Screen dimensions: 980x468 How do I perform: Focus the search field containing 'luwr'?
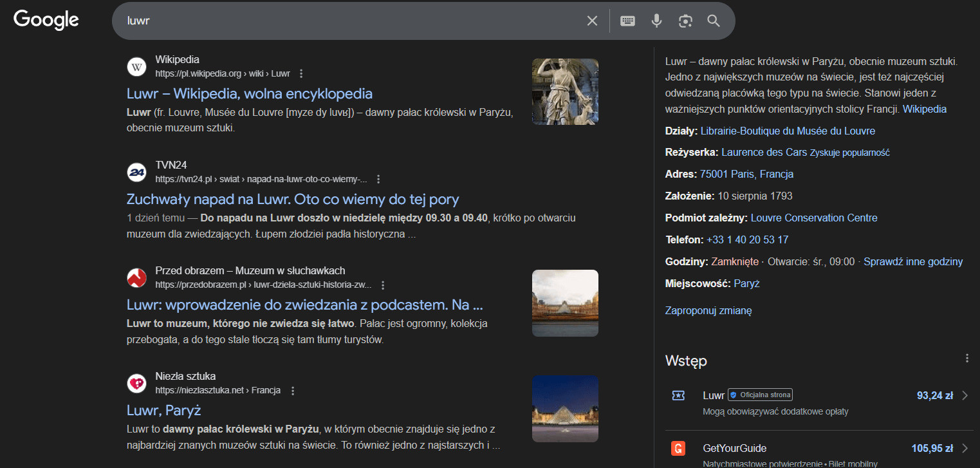pyautogui.click(x=347, y=21)
